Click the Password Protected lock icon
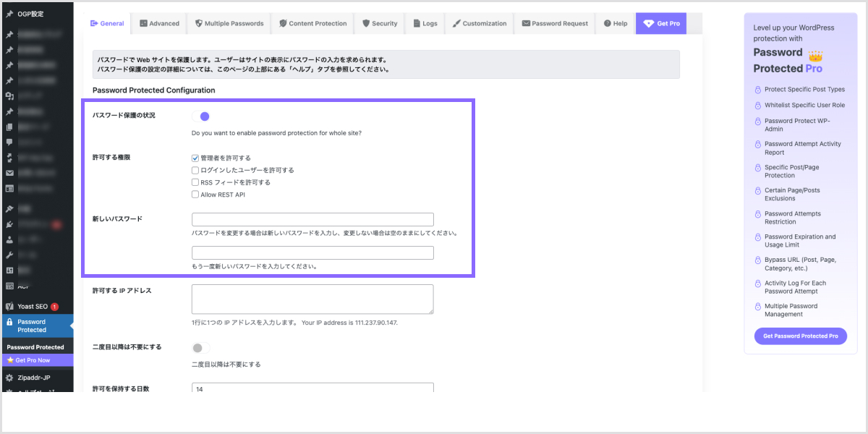Screen dimensions: 868x434 (x=9, y=322)
